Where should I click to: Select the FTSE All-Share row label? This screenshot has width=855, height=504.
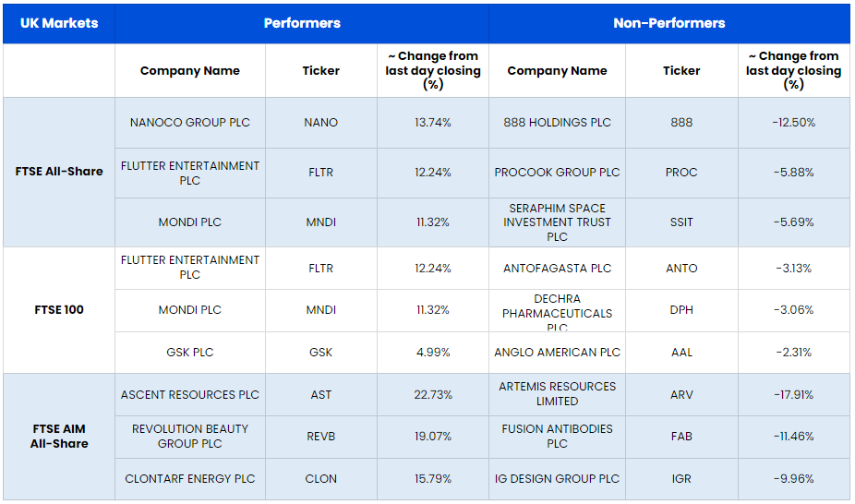(59, 172)
